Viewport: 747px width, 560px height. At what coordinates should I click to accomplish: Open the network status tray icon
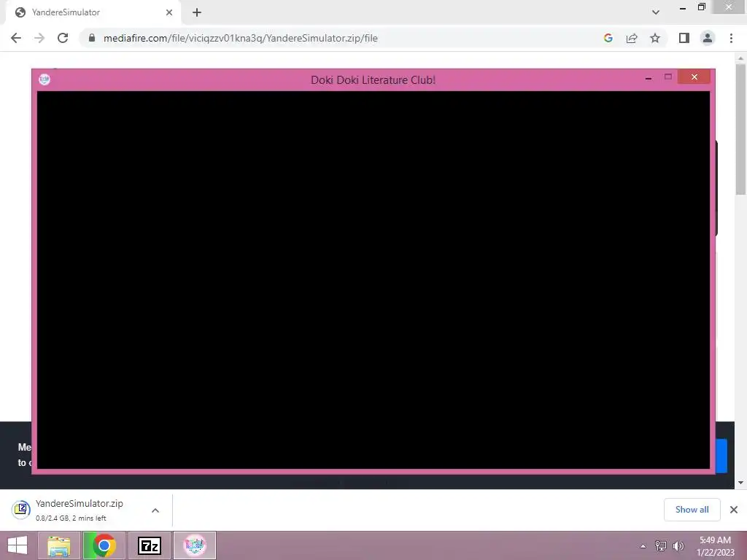[661, 545]
